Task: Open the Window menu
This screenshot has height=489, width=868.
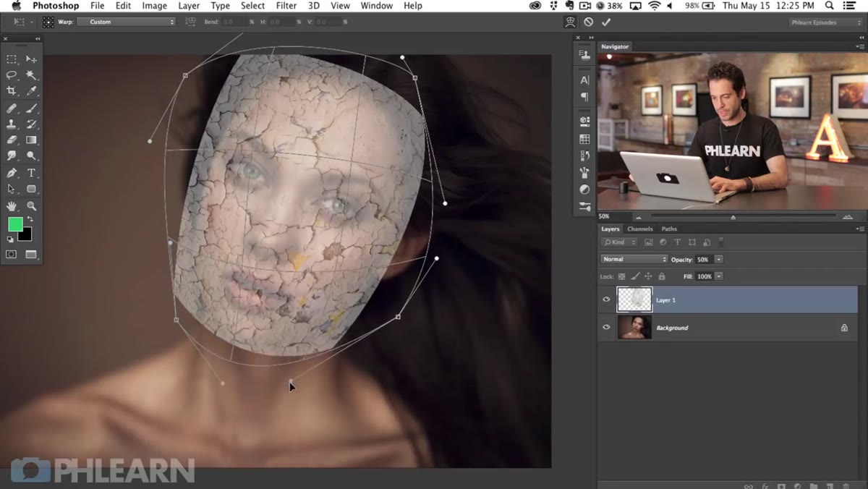Action: pos(376,6)
